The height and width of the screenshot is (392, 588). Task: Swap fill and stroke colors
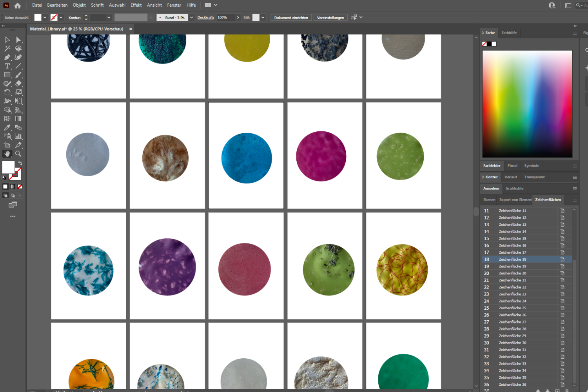(x=20, y=163)
